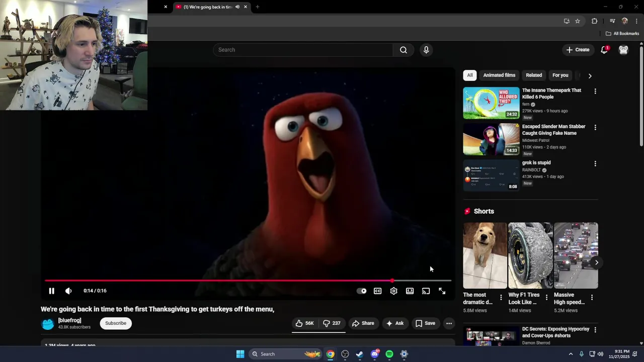This screenshot has width=644, height=362.
Task: Select the For you chip
Action: click(x=560, y=75)
